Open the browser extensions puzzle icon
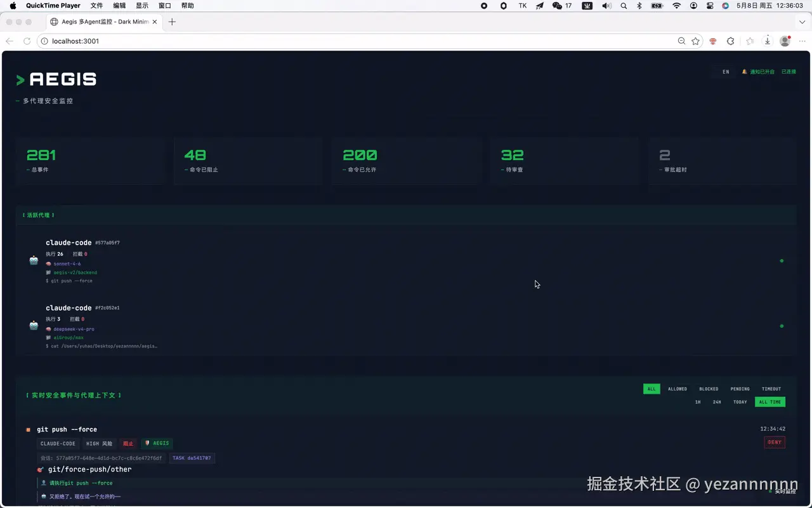Screen dimensions: 812x508 [x=730, y=41]
